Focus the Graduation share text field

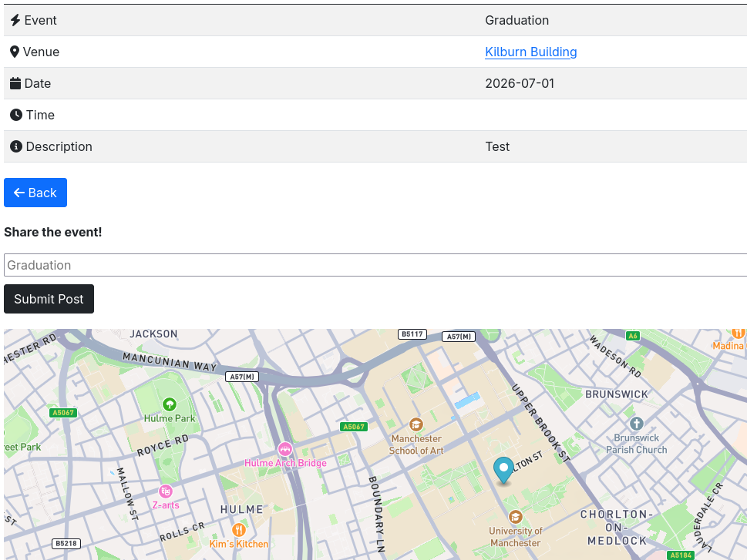(375, 265)
